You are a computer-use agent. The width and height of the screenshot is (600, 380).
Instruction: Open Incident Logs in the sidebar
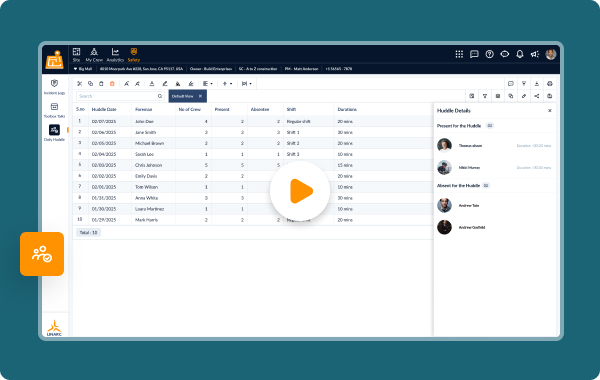click(x=54, y=87)
